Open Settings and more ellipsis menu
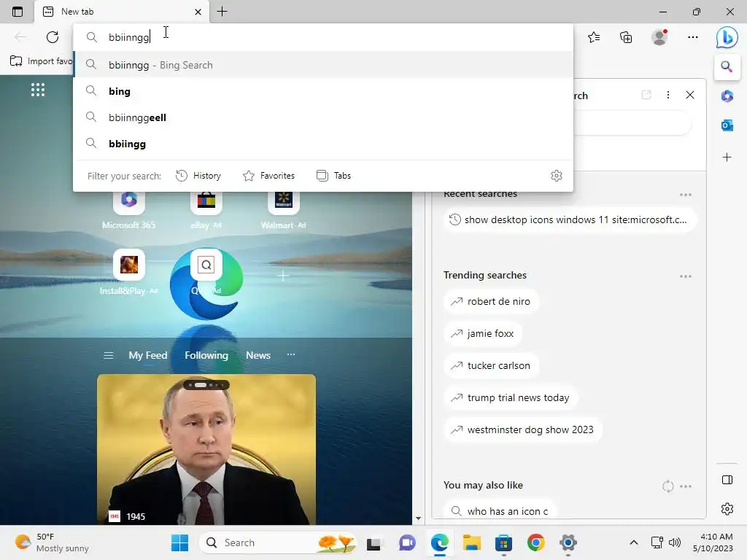 coord(693,37)
